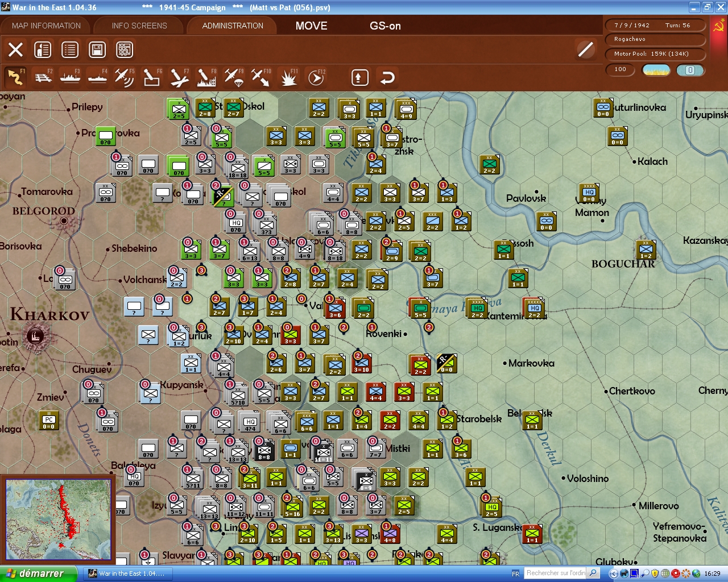Select the 1=2 unit above Boguchar
Image resolution: width=728 pixels, height=582 pixels.
click(646, 250)
